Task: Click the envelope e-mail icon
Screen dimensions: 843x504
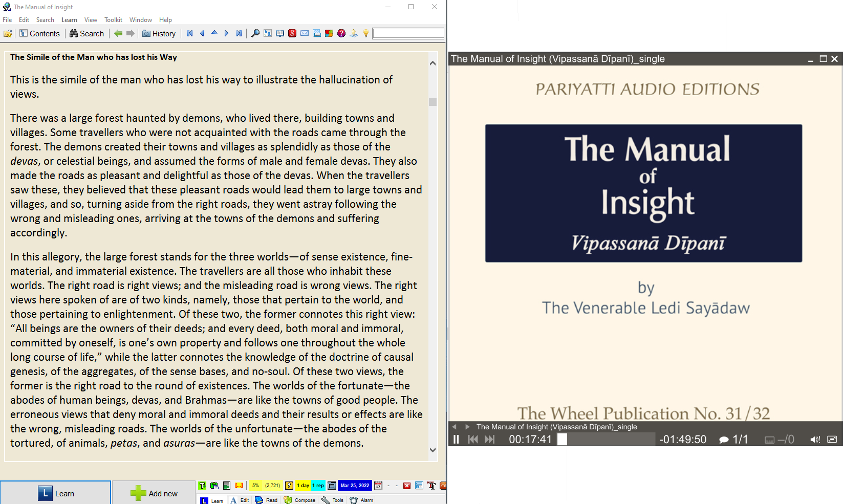Action: tap(305, 33)
